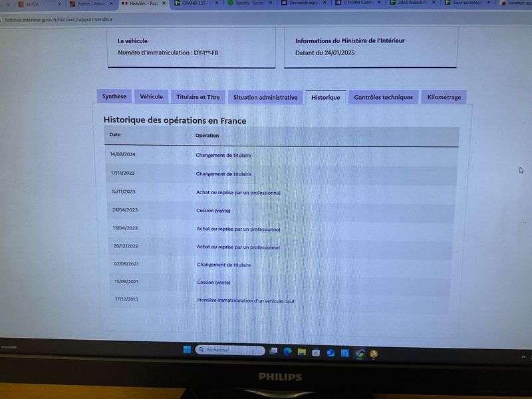
Task: Click Changement de titulaire in the 17/11/2023 row
Action: coord(223,174)
